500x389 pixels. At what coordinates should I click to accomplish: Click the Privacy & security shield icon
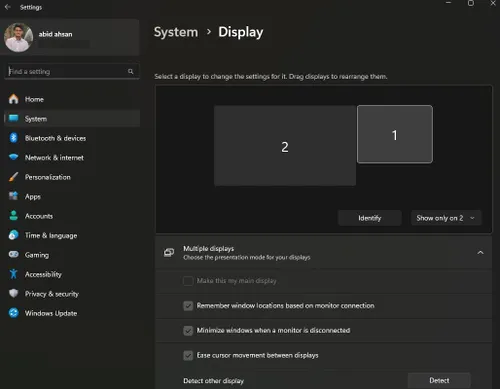[13, 293]
